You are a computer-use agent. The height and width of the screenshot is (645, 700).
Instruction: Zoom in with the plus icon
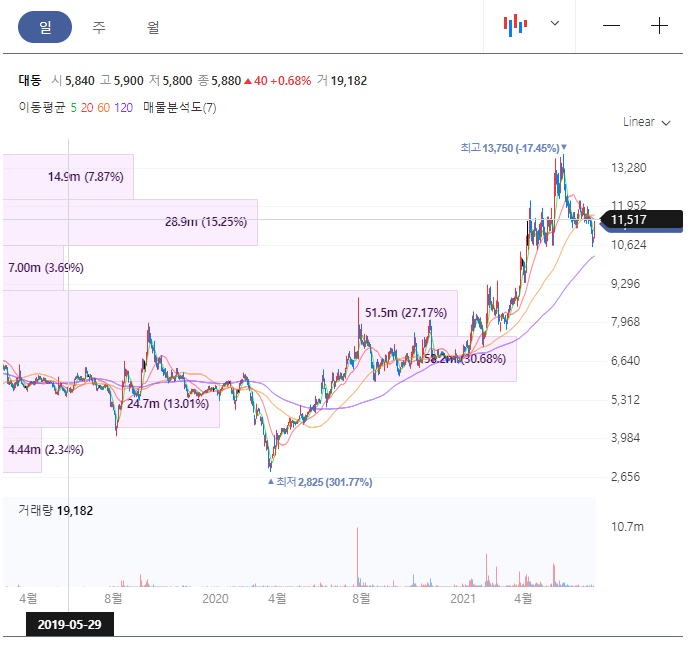[659, 25]
